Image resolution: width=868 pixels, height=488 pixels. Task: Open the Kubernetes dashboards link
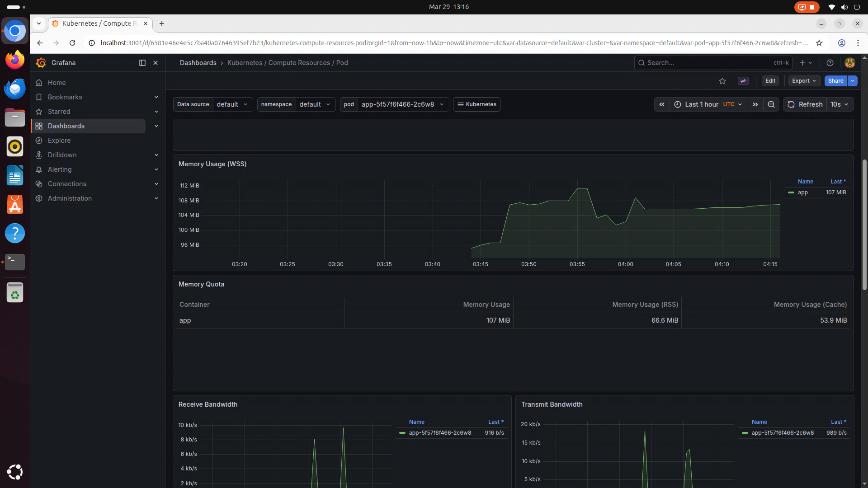tap(476, 104)
